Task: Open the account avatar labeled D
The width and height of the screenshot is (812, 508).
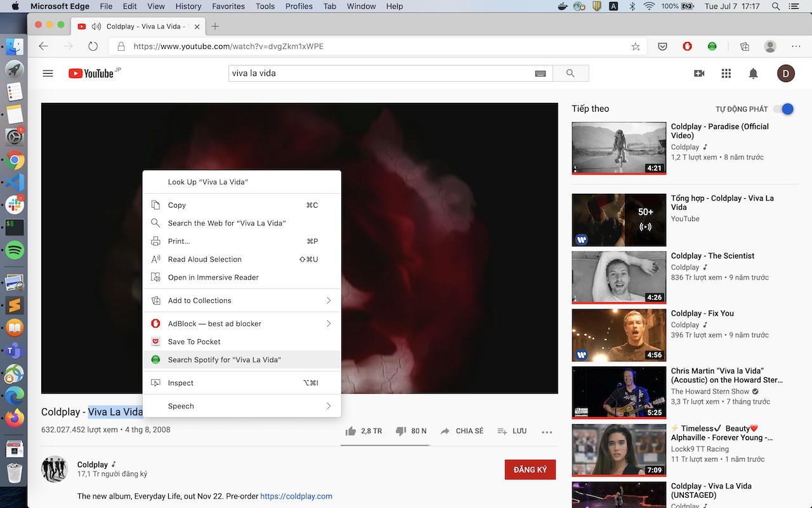Action: [785, 74]
